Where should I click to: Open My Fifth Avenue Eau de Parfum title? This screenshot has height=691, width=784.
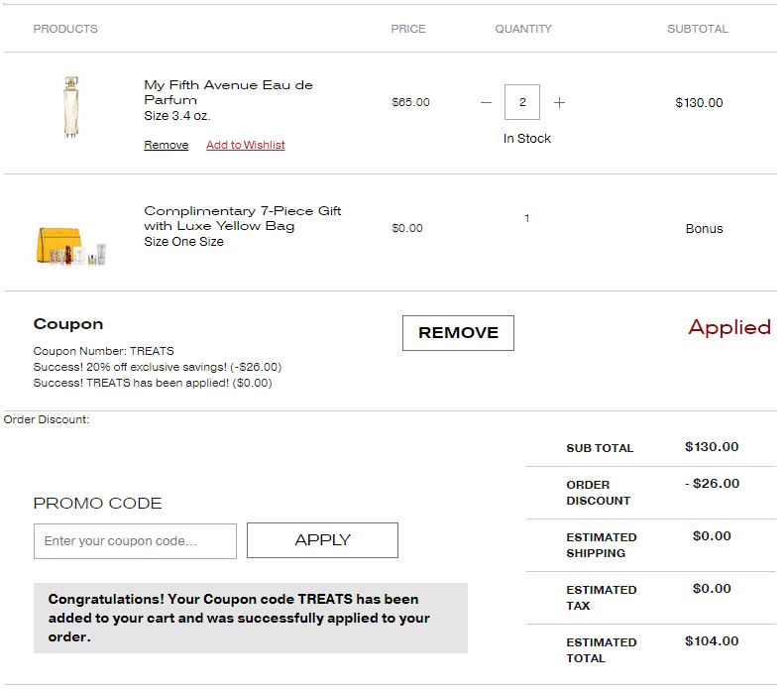pyautogui.click(x=228, y=92)
